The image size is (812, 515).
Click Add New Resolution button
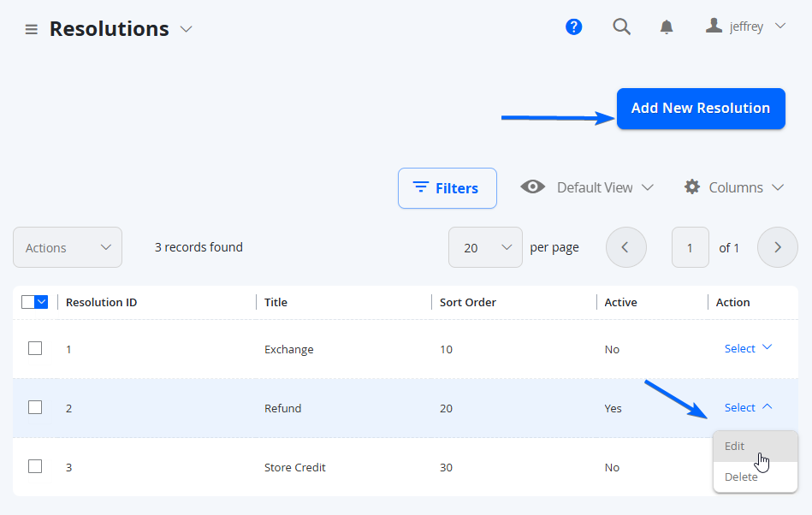click(701, 109)
